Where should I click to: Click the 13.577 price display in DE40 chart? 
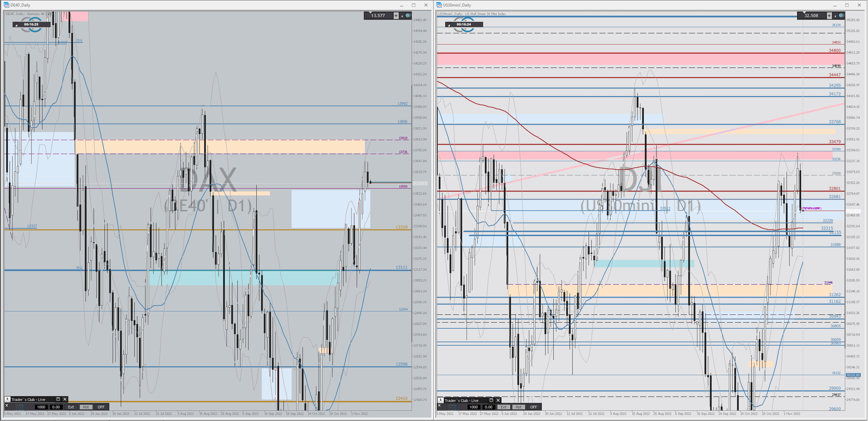378,15
